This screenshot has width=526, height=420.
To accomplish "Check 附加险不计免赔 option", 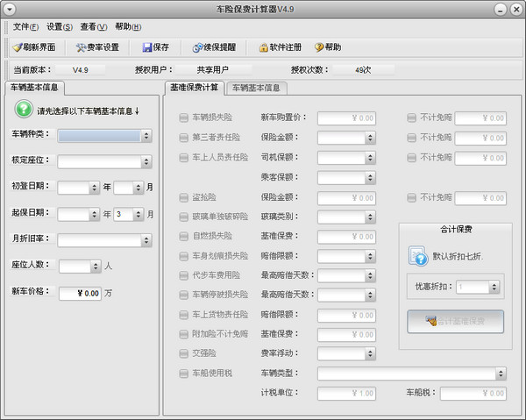I will 183,334.
